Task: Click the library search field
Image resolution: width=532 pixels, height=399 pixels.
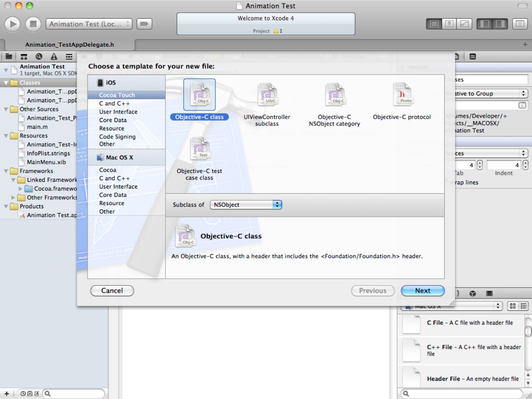Action: pos(462,393)
